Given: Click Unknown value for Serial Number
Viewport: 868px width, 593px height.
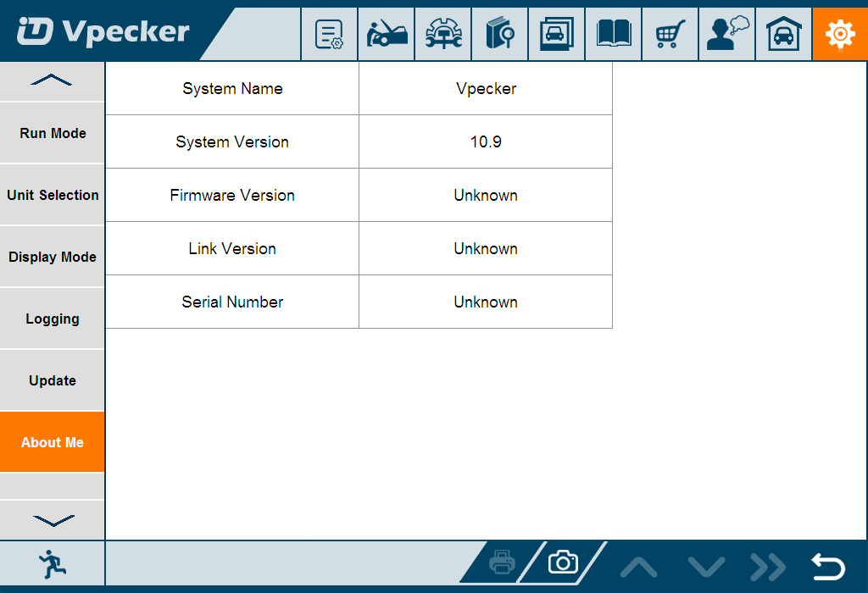Looking at the screenshot, I should coord(486,302).
